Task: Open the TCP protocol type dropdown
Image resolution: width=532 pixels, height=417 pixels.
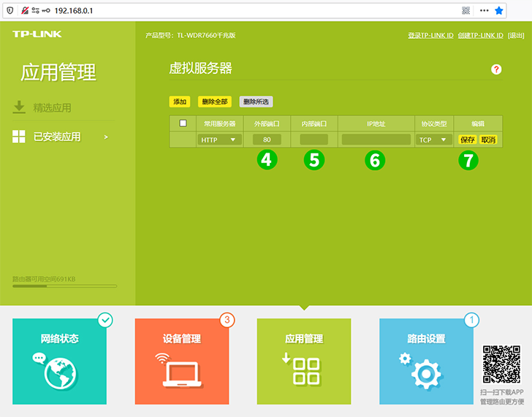Action: pyautogui.click(x=434, y=139)
